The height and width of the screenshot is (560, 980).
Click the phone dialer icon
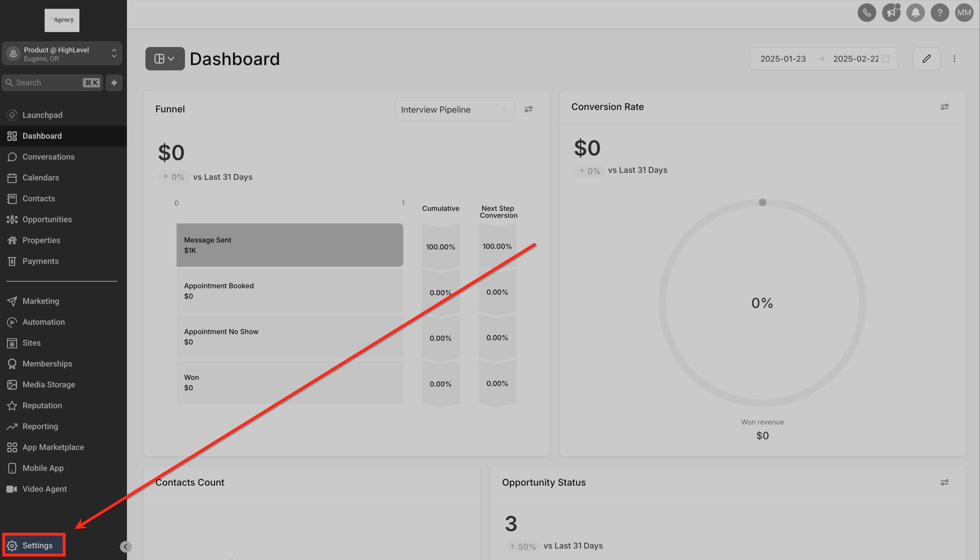pos(867,13)
